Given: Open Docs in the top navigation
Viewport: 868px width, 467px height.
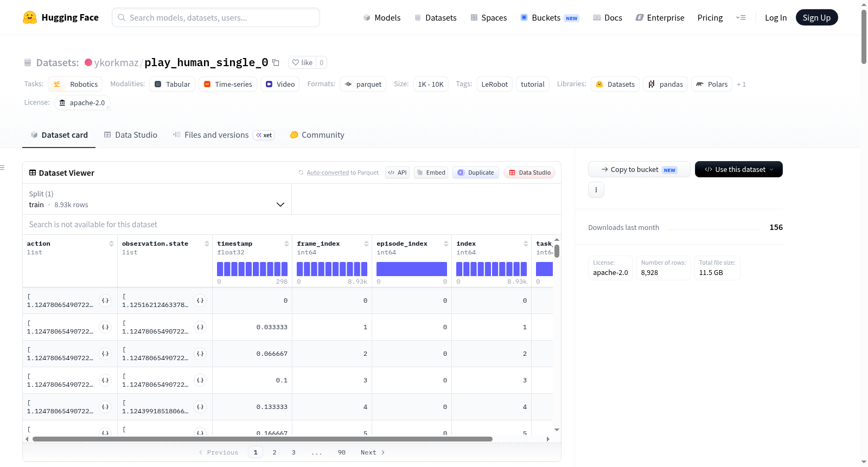Looking at the screenshot, I should [x=608, y=17].
